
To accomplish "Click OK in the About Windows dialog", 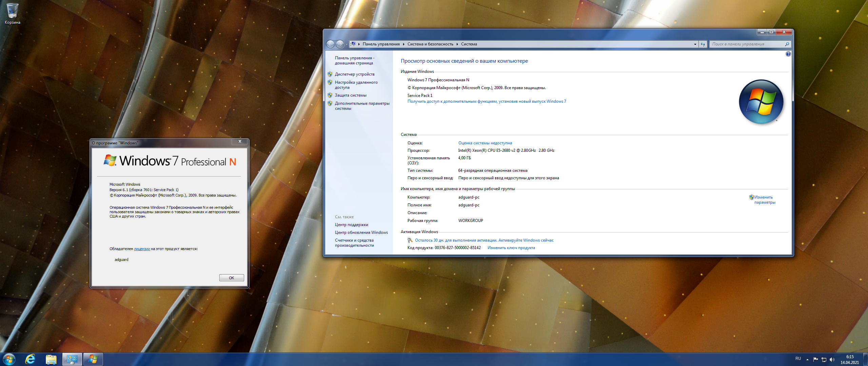I will click(232, 278).
